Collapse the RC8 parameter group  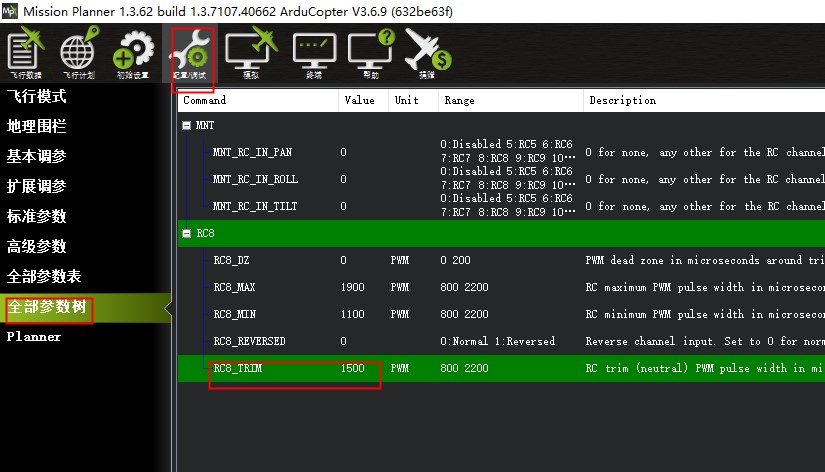[186, 233]
